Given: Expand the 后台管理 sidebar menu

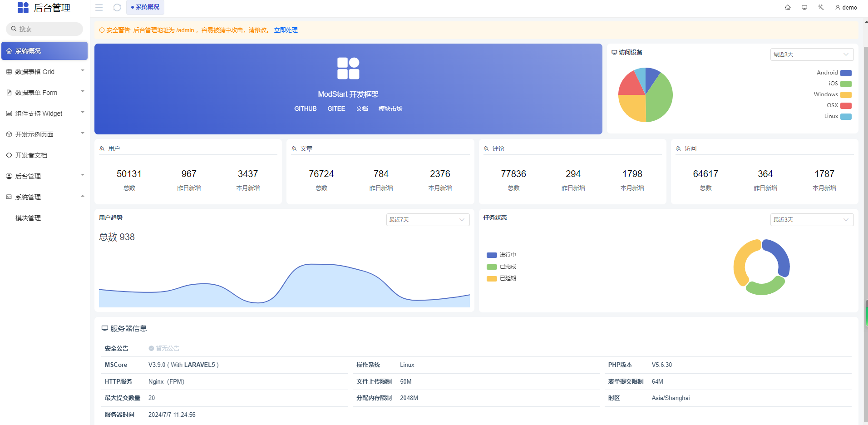Looking at the screenshot, I should pyautogui.click(x=44, y=176).
